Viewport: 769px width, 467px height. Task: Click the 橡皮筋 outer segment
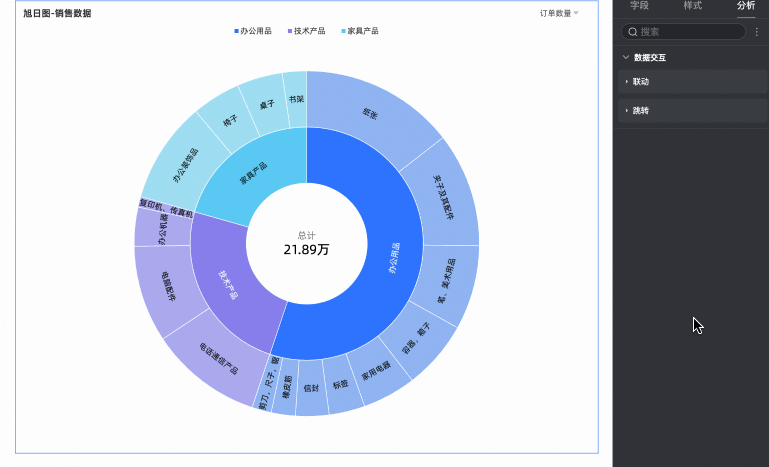[x=287, y=387]
